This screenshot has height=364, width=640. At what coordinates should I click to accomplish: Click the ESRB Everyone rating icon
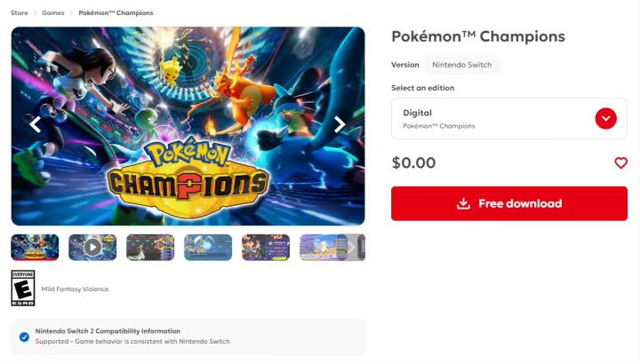[x=22, y=289]
